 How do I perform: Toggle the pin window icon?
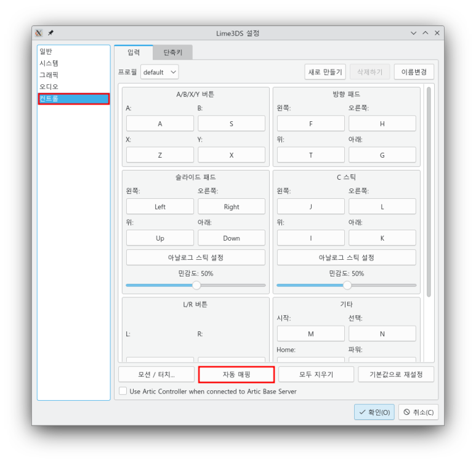(50, 33)
